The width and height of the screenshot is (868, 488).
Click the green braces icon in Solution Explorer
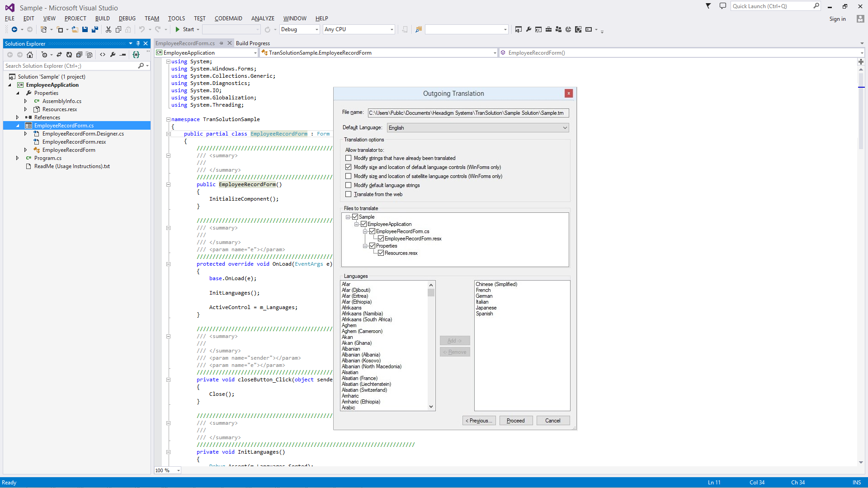point(136,55)
